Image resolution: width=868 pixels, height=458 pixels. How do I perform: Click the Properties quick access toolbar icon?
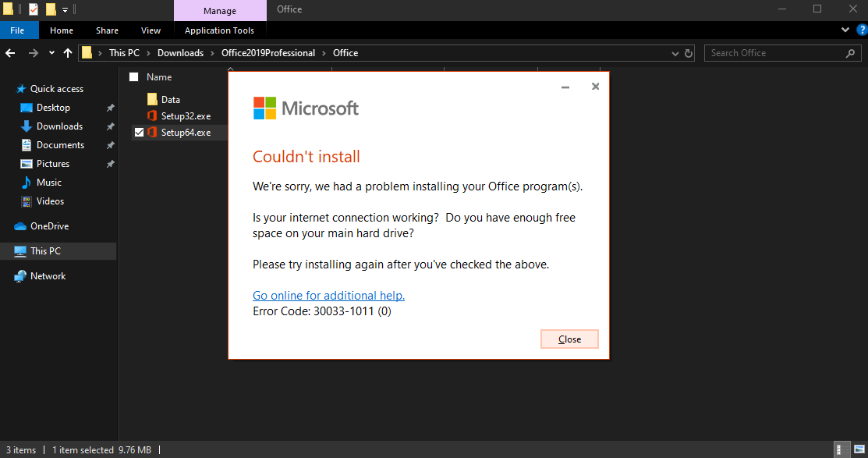[34, 9]
